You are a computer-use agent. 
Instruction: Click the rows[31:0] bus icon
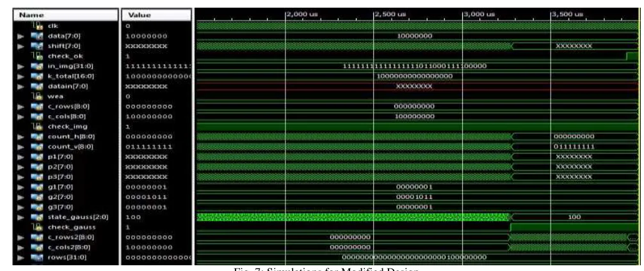click(36, 257)
